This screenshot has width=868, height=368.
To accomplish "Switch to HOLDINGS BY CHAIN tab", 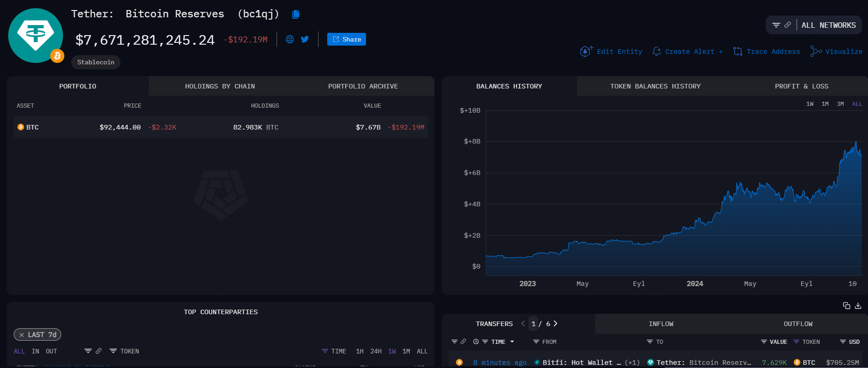I will pyautogui.click(x=220, y=86).
